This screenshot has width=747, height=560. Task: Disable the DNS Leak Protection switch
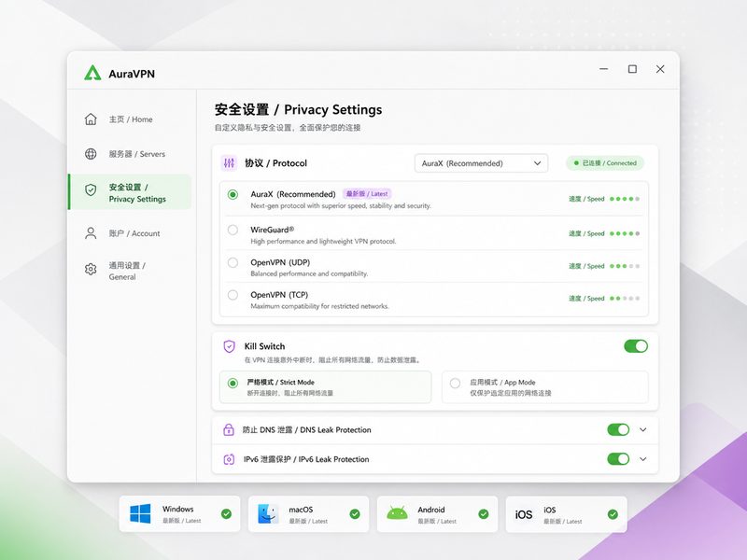coord(618,429)
